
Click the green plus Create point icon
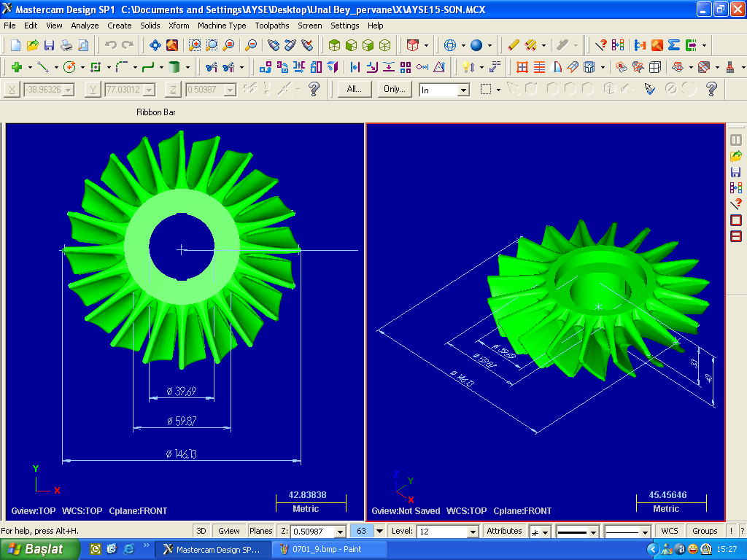pyautogui.click(x=16, y=67)
